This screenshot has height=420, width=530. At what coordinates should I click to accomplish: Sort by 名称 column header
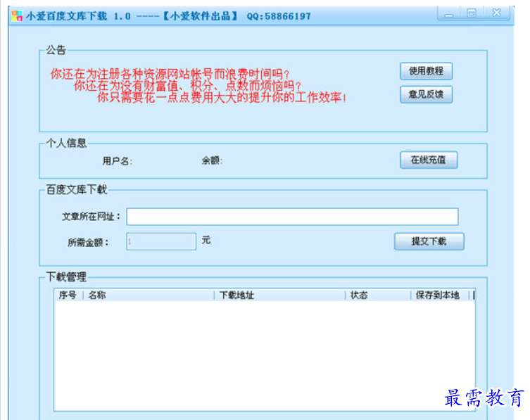tap(149, 295)
